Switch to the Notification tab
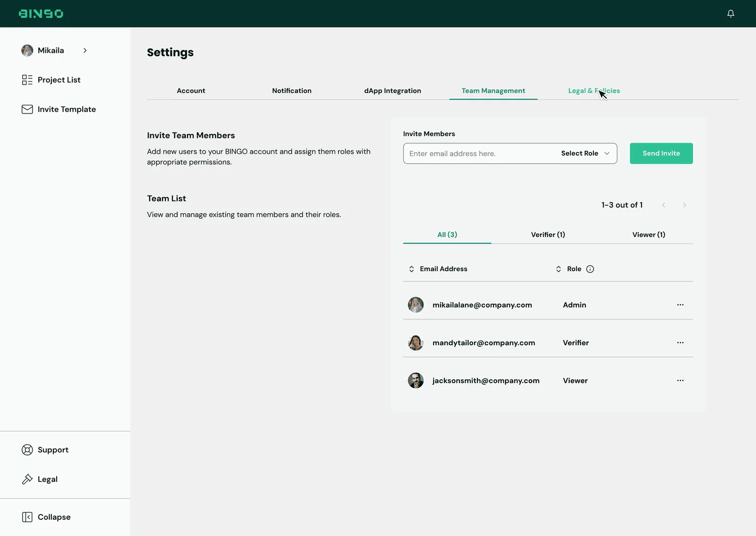Image resolution: width=756 pixels, height=536 pixels. click(x=292, y=91)
